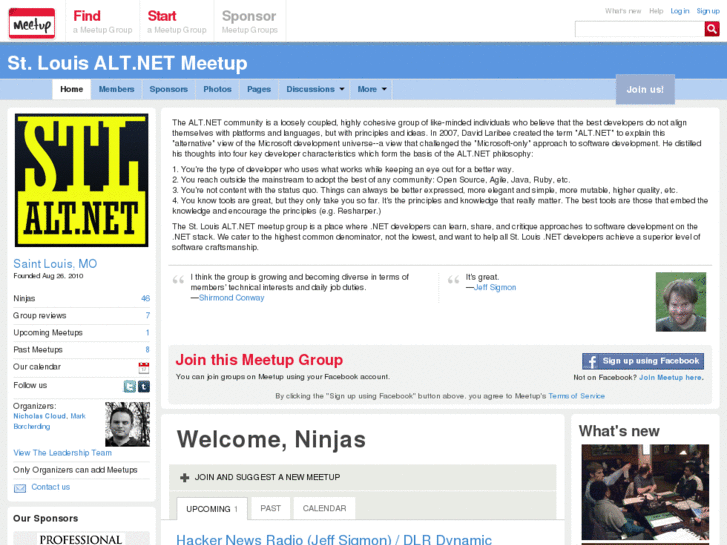Select the Home tab
The image size is (727, 545).
point(71,89)
